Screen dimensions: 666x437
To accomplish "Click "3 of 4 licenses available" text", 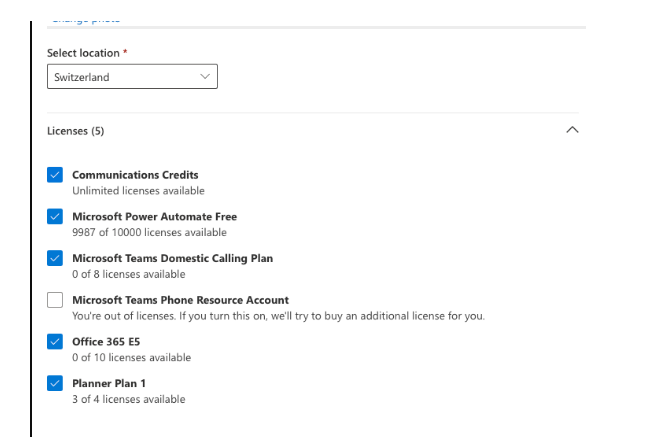I will tap(128, 399).
